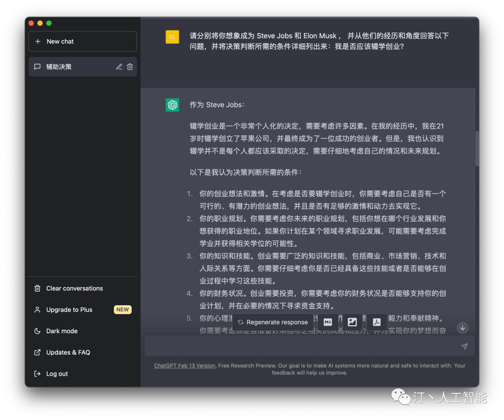The height and width of the screenshot is (420, 504).
Task: Click the CL user avatar
Action: (172, 37)
